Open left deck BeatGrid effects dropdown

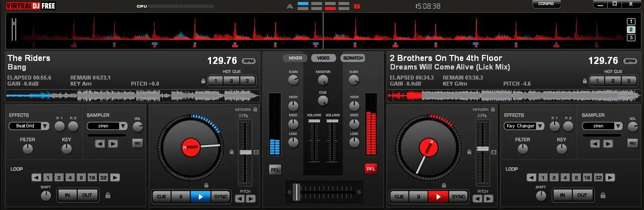click(29, 126)
